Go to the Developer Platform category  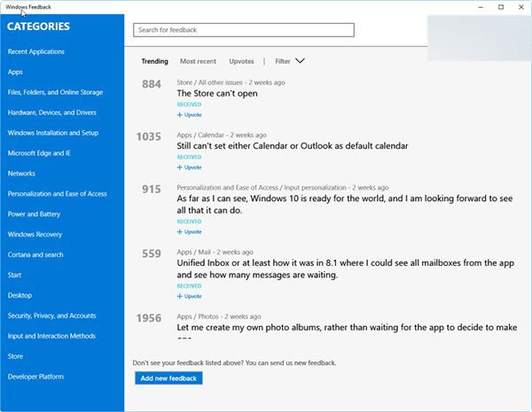click(35, 377)
